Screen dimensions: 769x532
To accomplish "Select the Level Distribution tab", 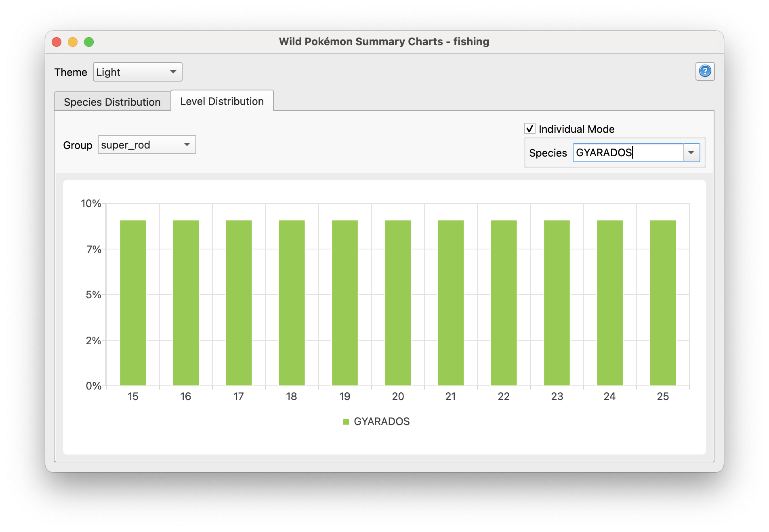I will (222, 101).
